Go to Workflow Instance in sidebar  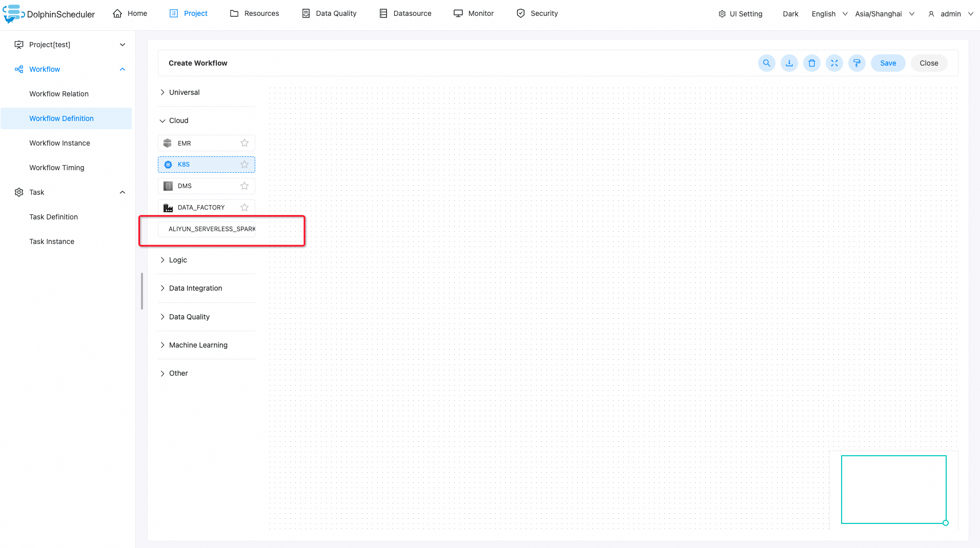pos(59,143)
